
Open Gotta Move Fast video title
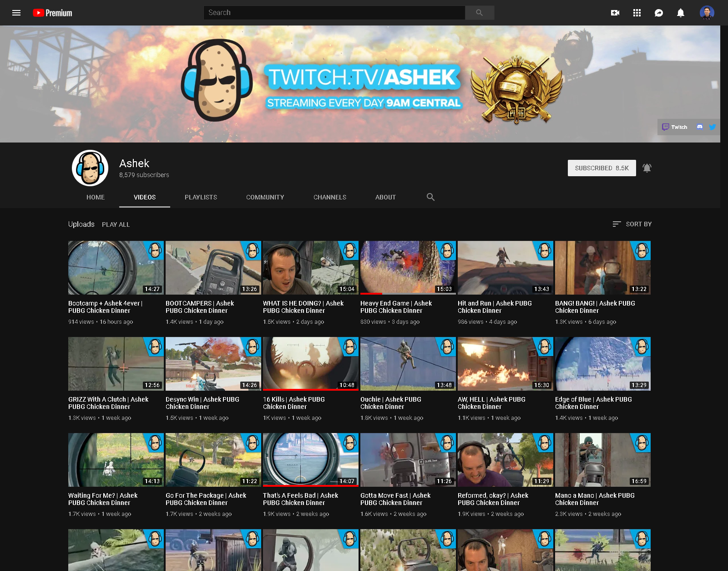coord(395,499)
